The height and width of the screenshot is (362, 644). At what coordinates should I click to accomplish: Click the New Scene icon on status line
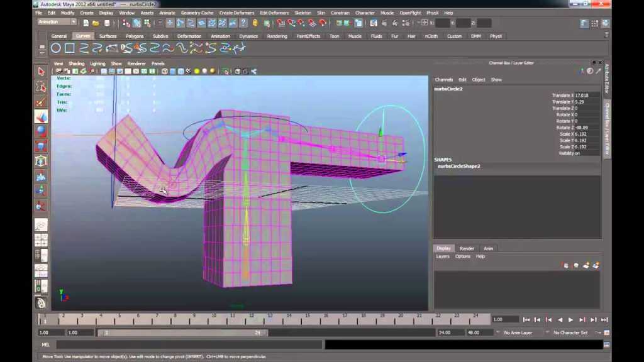point(86,23)
